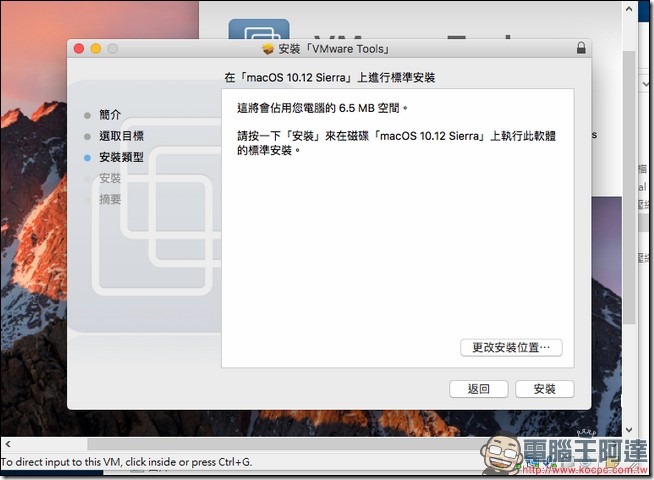Click the lock icon in installer title bar

coord(581,48)
